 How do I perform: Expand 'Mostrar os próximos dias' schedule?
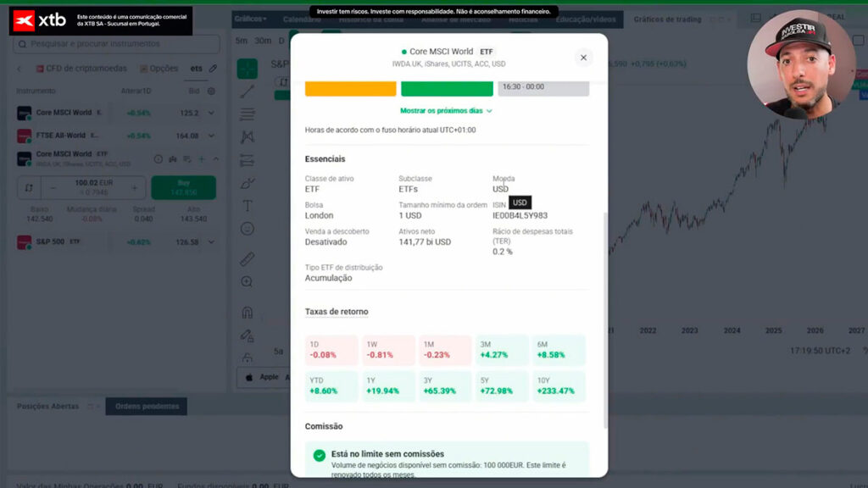(x=446, y=111)
